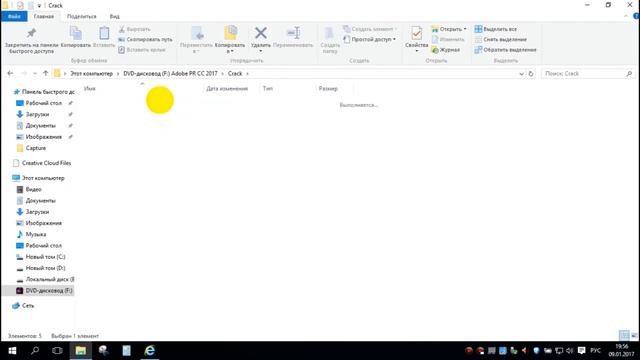Image resolution: width=640 pixels, height=360 pixels.
Task: Click Снять выделение command
Action: click(500, 40)
